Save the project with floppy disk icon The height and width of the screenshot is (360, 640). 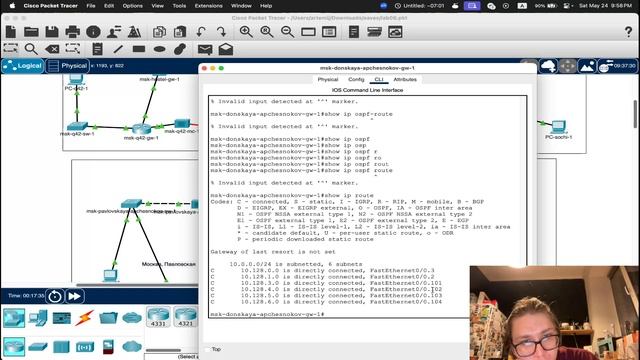pyautogui.click(x=52, y=32)
